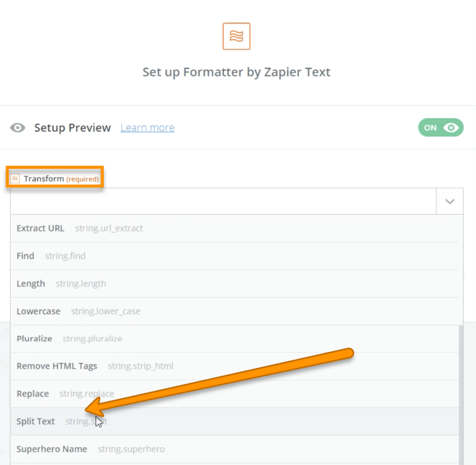Select Split Text from the list
Screen dimensions: 476x465
36,421
